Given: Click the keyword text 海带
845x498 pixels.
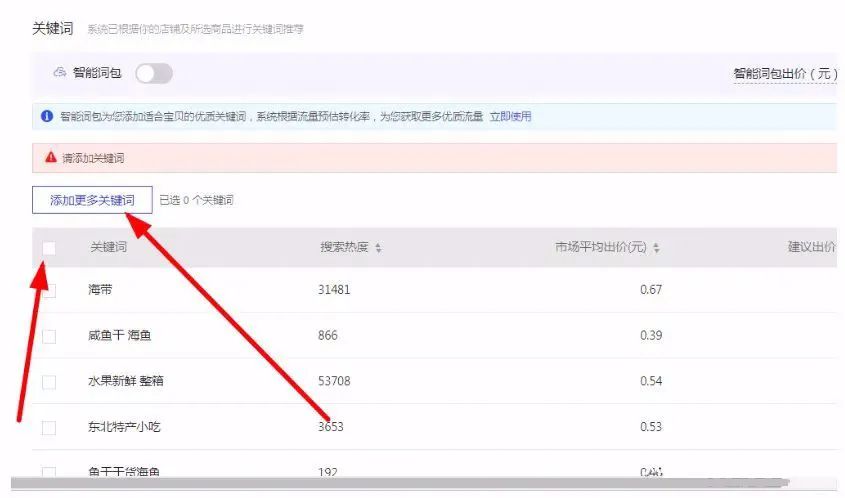Looking at the screenshot, I should coord(100,289).
